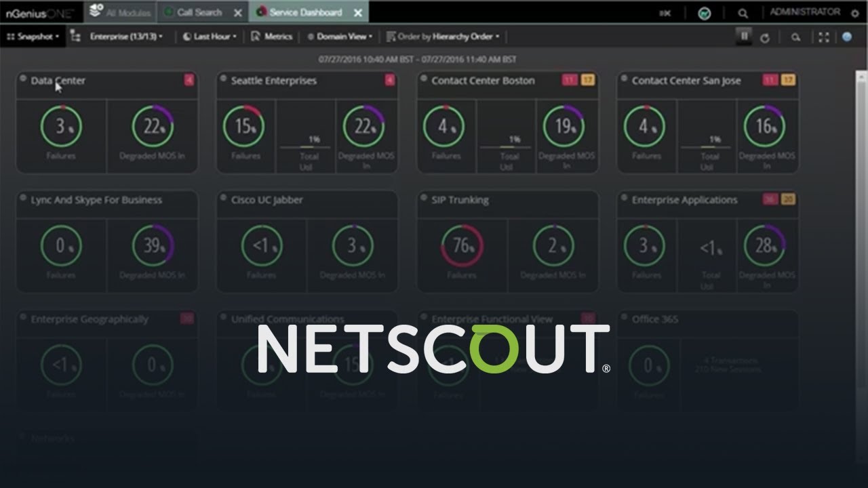868x488 pixels.
Task: Click status dot on SIP Trunking card
Action: click(424, 197)
